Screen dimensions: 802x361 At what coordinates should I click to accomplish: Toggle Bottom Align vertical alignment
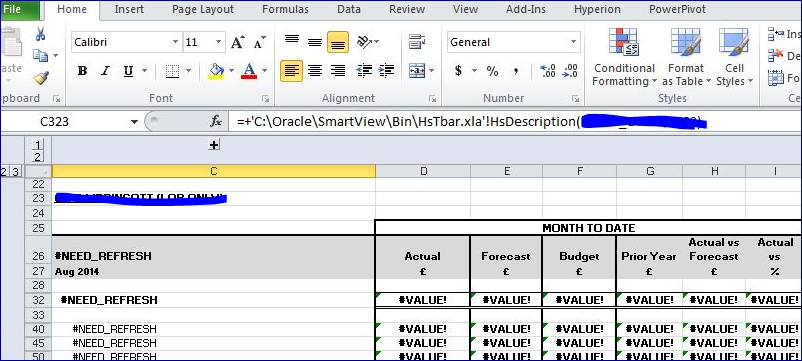(338, 42)
